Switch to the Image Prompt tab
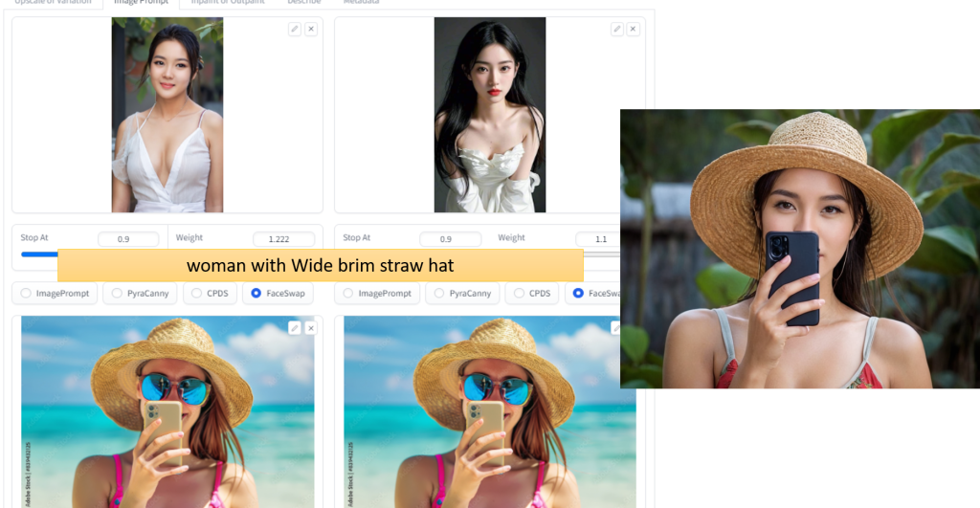 point(142,2)
